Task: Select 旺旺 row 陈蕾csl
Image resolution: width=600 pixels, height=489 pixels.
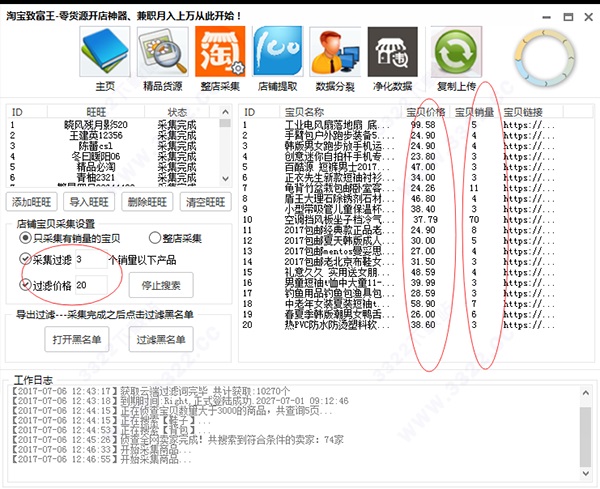Action: point(114,146)
